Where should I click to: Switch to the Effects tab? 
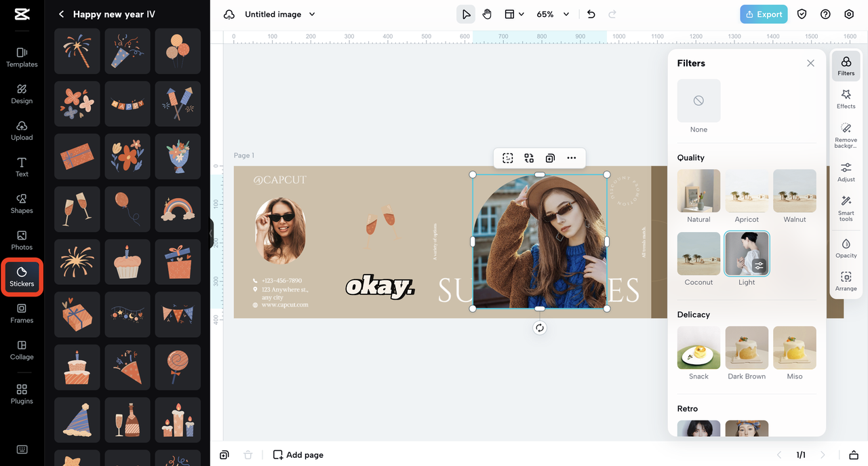click(x=846, y=99)
